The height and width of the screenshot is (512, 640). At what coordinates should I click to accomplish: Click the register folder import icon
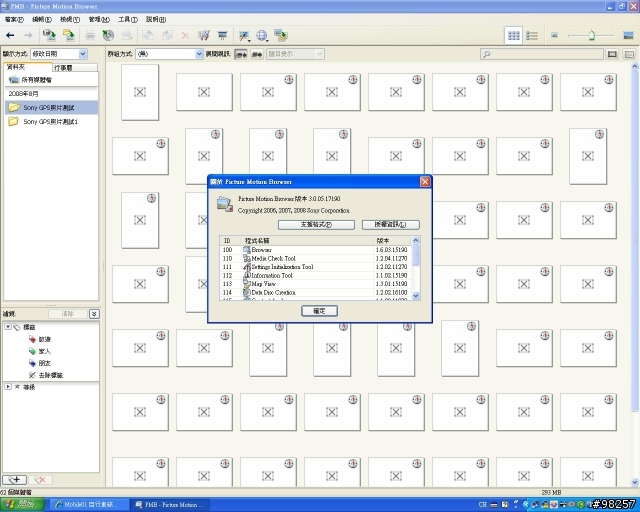tap(69, 36)
